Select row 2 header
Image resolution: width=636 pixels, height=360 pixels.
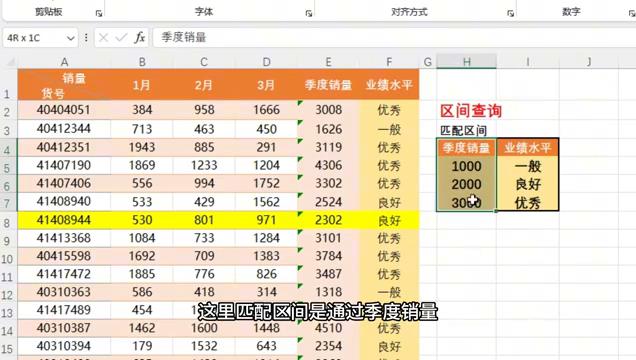[x=9, y=111]
